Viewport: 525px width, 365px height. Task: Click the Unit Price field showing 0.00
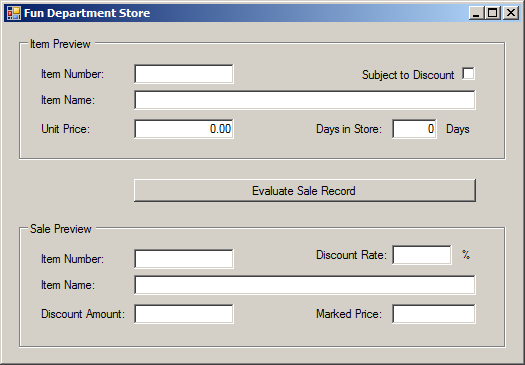(x=184, y=129)
